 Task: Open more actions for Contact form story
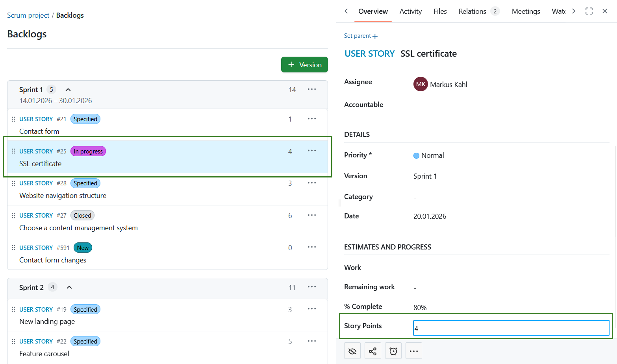(311, 118)
